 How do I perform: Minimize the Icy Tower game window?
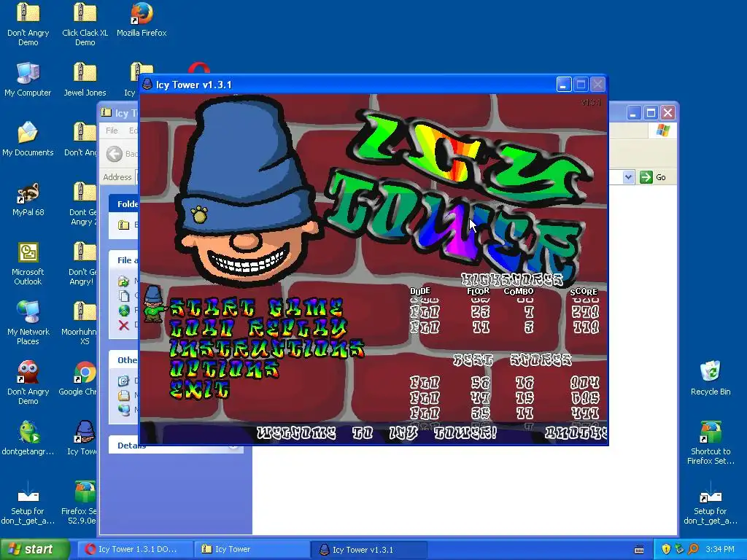click(x=564, y=85)
